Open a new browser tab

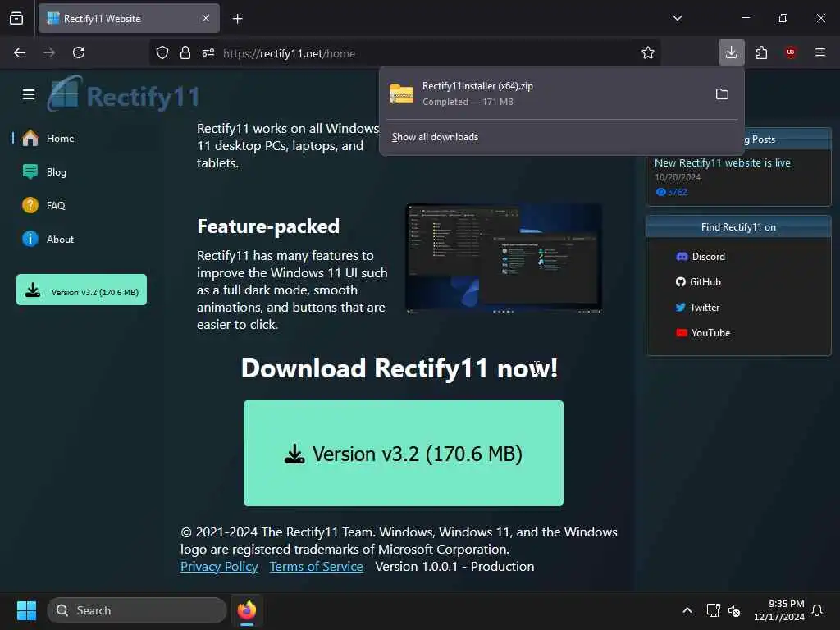tap(238, 19)
